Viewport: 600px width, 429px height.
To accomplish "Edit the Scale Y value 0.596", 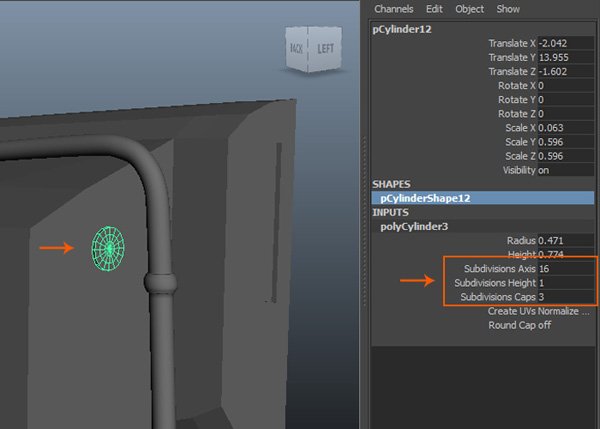I will point(566,142).
